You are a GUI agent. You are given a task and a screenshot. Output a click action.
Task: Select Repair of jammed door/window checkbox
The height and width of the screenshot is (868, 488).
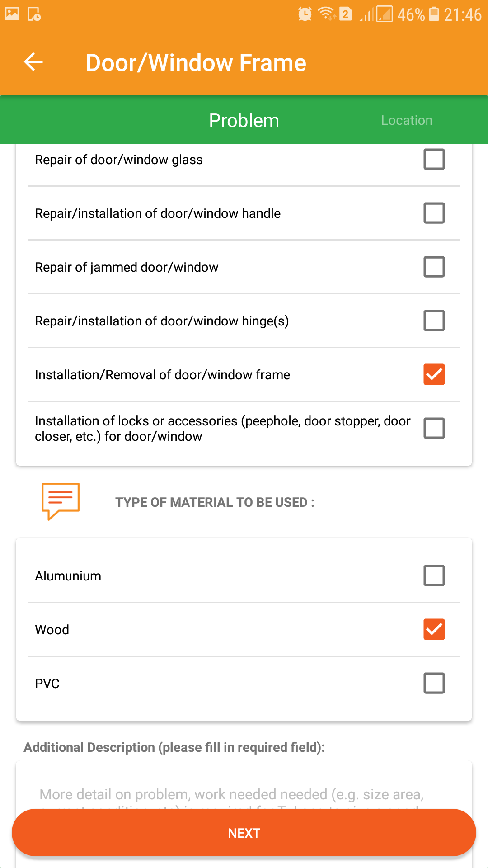point(434,267)
